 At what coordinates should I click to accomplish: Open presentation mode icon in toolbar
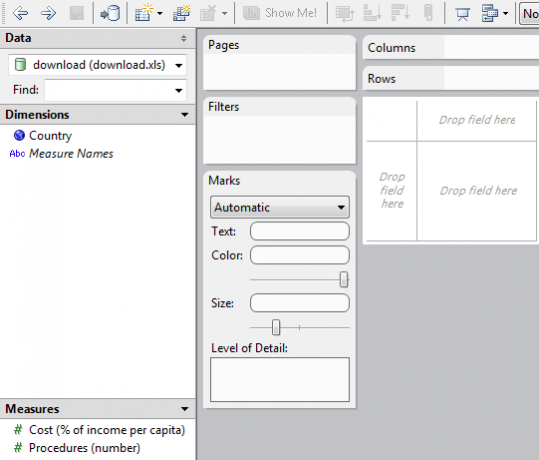pyautogui.click(x=462, y=14)
